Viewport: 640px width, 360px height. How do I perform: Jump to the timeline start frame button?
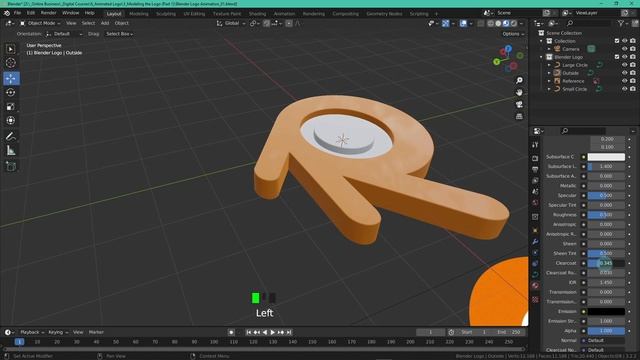249,332
